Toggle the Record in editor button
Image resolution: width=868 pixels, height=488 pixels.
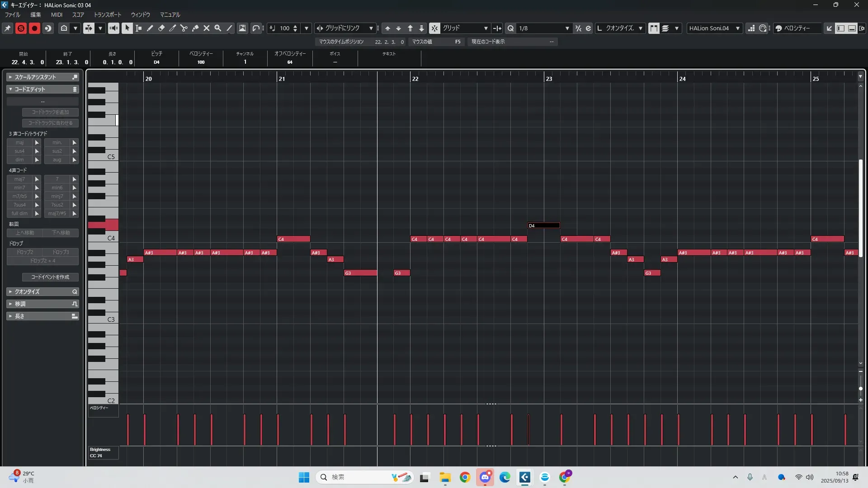34,28
